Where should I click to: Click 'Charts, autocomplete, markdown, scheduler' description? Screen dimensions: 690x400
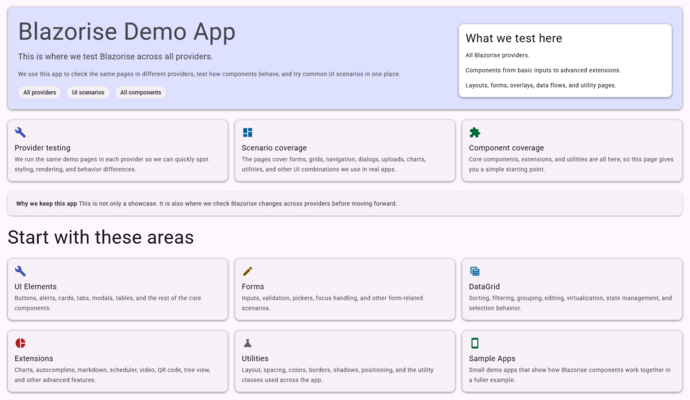click(112, 374)
